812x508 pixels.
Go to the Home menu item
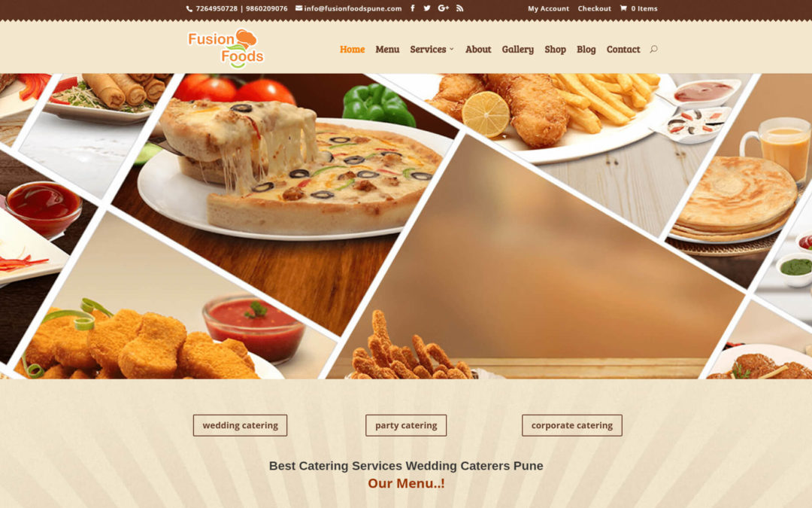352,49
